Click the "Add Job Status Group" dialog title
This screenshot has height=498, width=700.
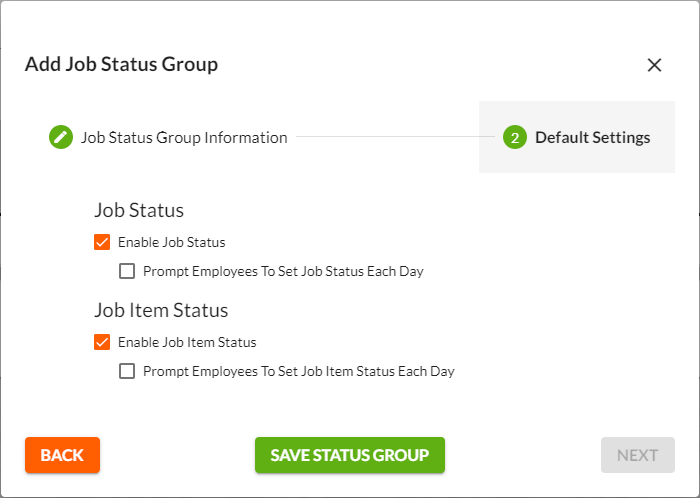pos(121,65)
